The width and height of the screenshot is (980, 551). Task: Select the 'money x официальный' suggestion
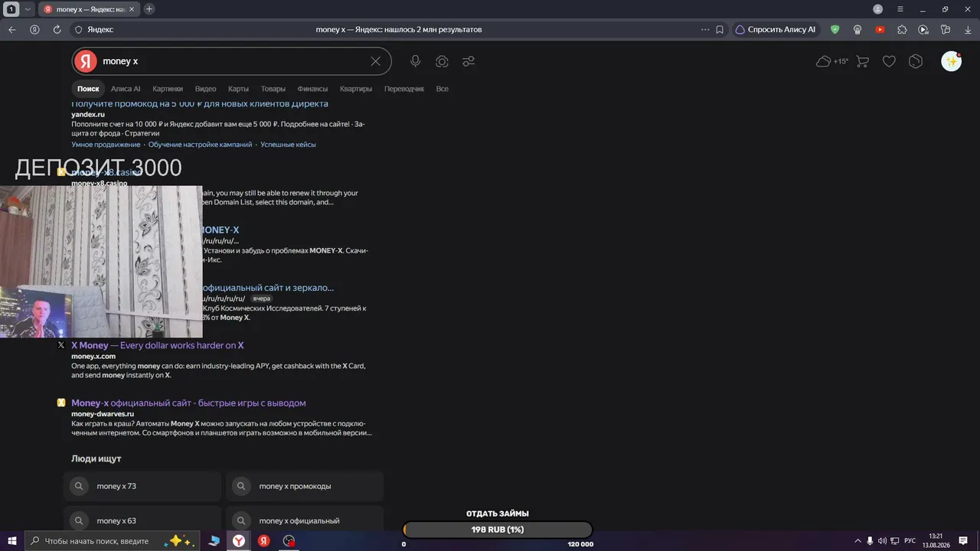coord(305,518)
